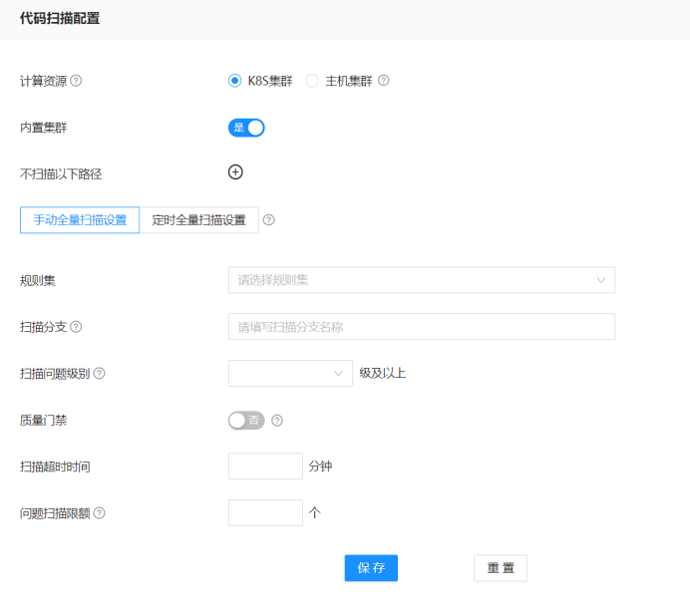
Task: Click the help icon next to 主机集群
Action: click(x=383, y=81)
